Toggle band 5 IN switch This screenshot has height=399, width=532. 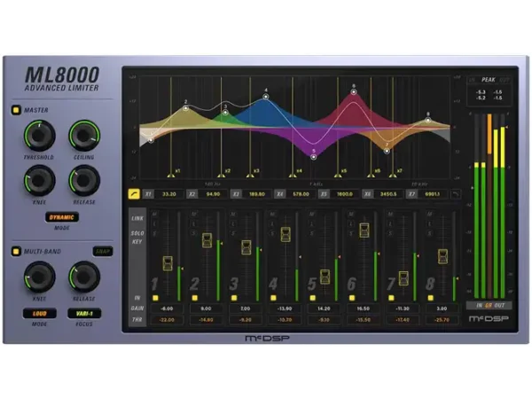pyautogui.click(x=312, y=298)
